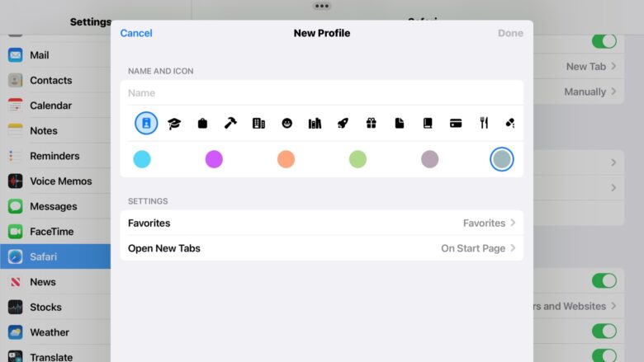Tap the three-dot multitasking control at top
Image resolution: width=644 pixels, height=362 pixels.
coord(322,6)
